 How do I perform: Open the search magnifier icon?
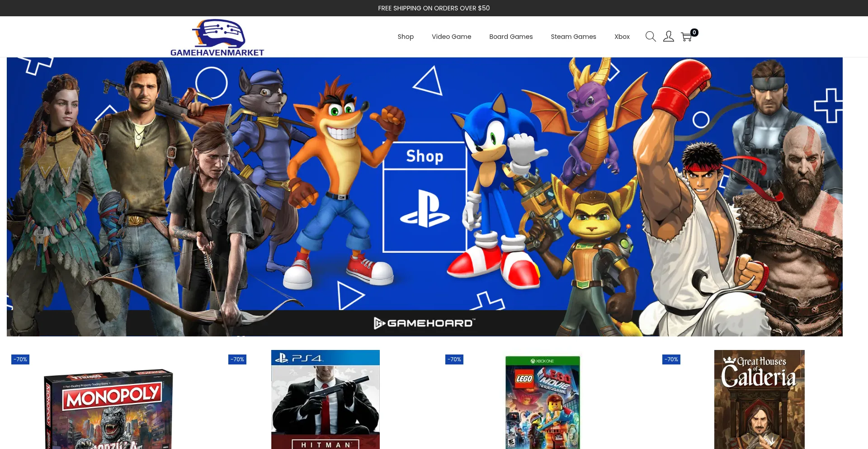tap(650, 36)
